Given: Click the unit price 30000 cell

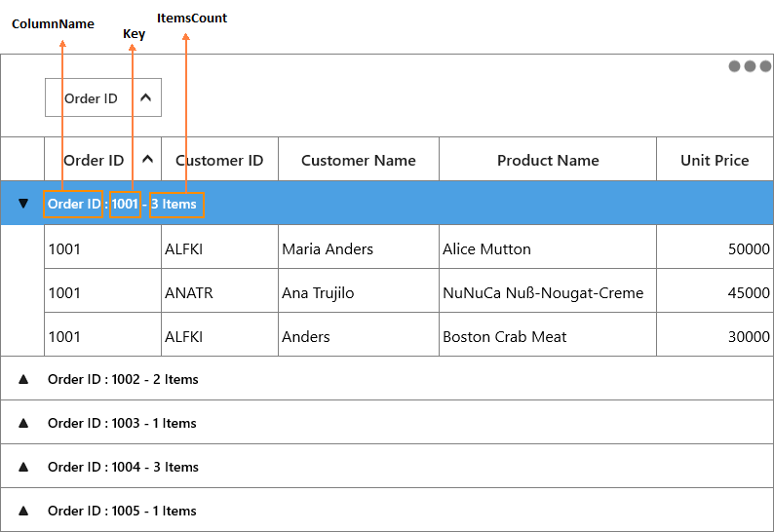Looking at the screenshot, I should point(715,334).
